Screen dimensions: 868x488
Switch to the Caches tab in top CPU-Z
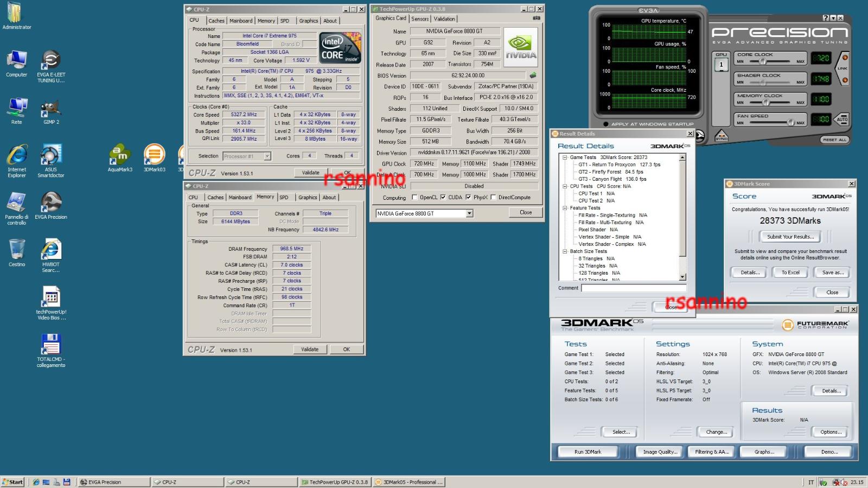coord(216,21)
